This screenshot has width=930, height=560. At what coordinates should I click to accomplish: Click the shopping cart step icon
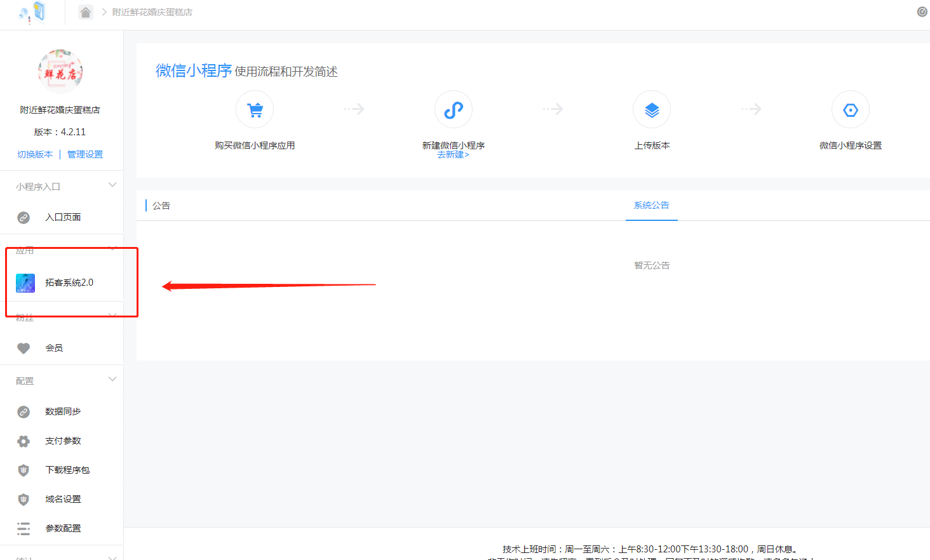click(255, 109)
